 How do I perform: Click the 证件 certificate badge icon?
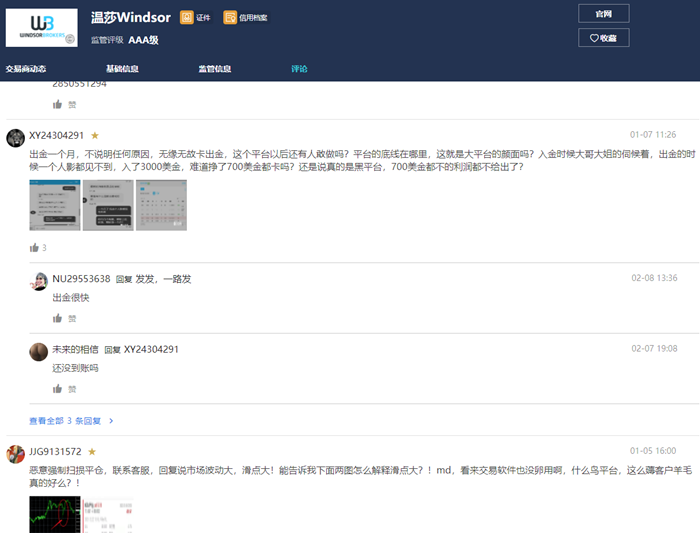click(187, 18)
